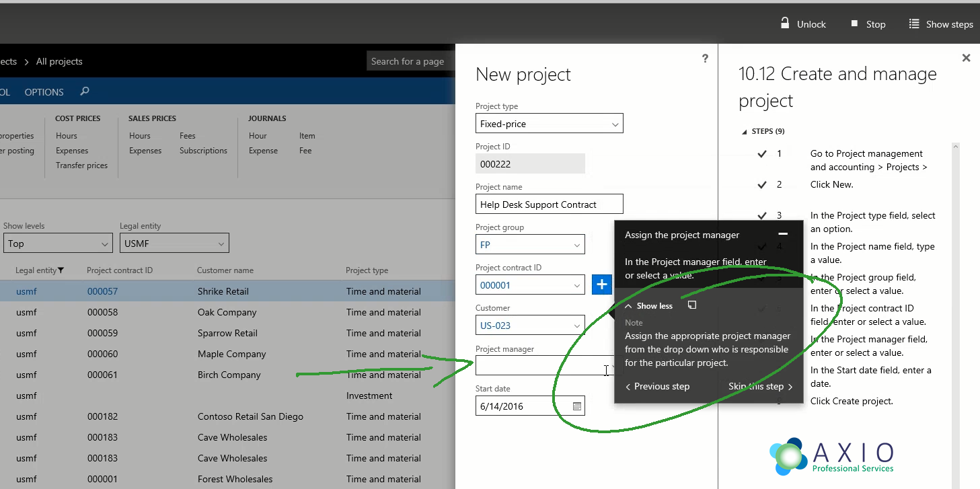Close the task guide pane
The width and height of the screenshot is (980, 489).
click(x=966, y=58)
